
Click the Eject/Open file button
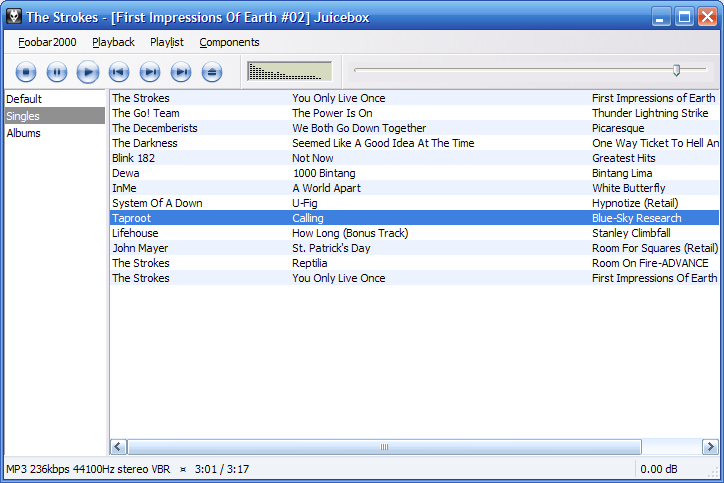[x=211, y=71]
